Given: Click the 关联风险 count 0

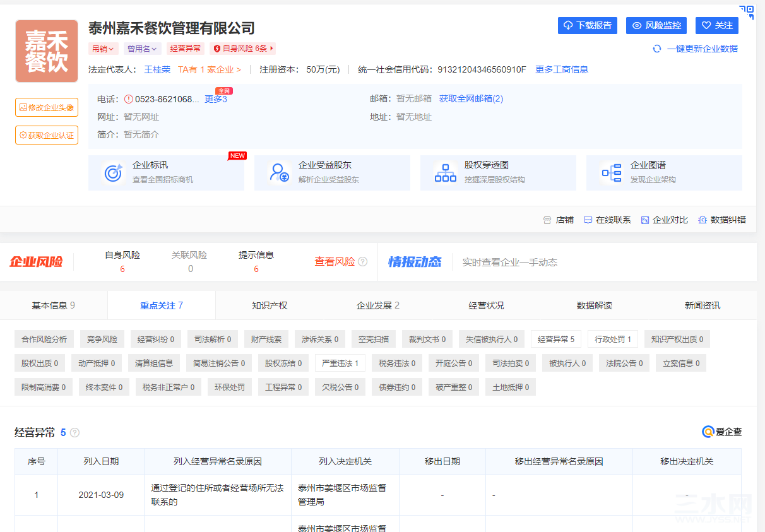Looking at the screenshot, I should click(191, 269).
